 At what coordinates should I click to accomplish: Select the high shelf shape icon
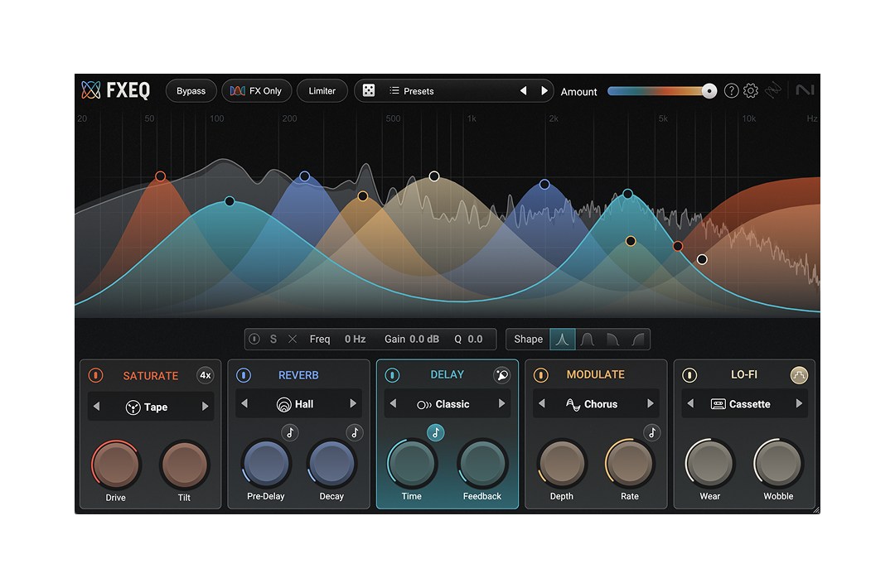pos(637,340)
